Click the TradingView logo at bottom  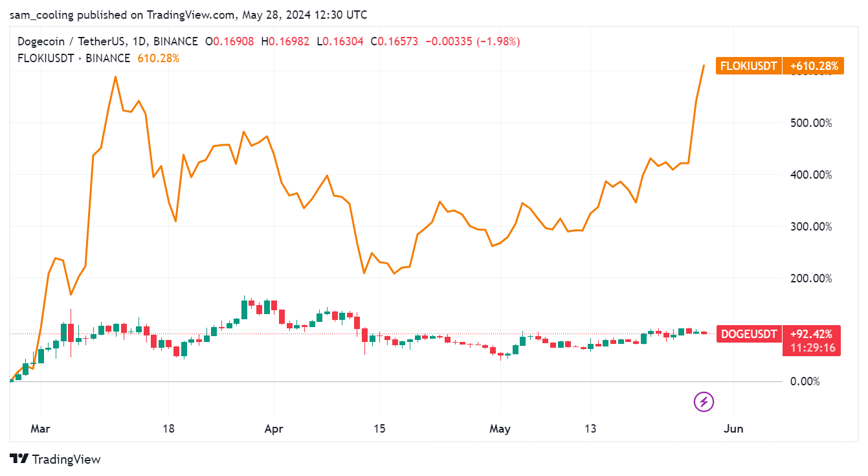tap(56, 459)
